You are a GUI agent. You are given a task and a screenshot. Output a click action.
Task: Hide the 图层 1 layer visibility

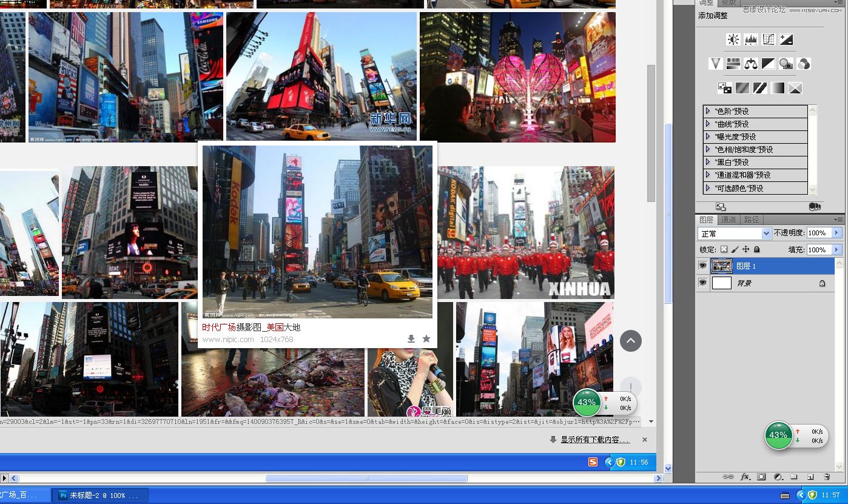pos(703,266)
